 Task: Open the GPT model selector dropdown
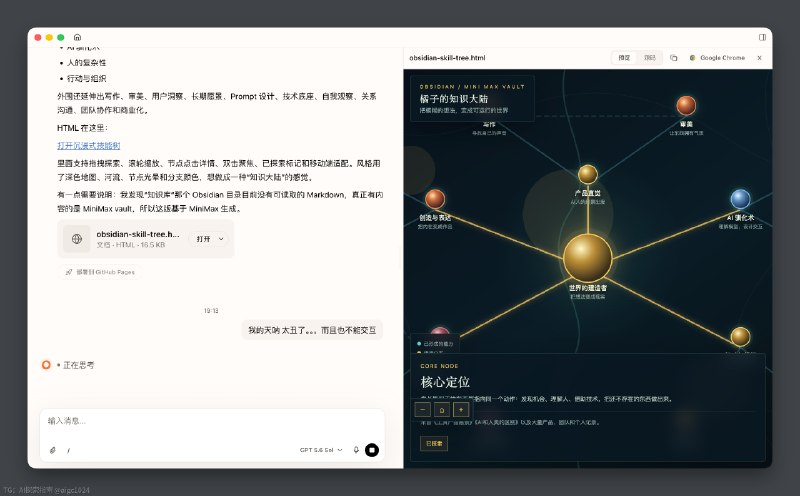click(321, 450)
